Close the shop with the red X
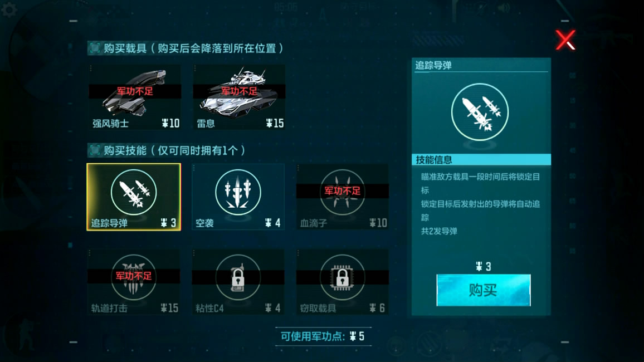This screenshot has width=644, height=362. tap(565, 40)
